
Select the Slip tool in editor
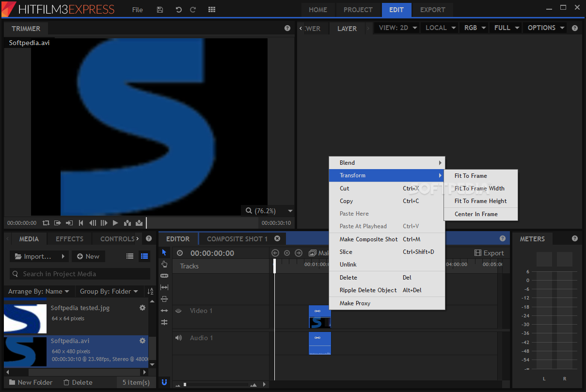(164, 287)
